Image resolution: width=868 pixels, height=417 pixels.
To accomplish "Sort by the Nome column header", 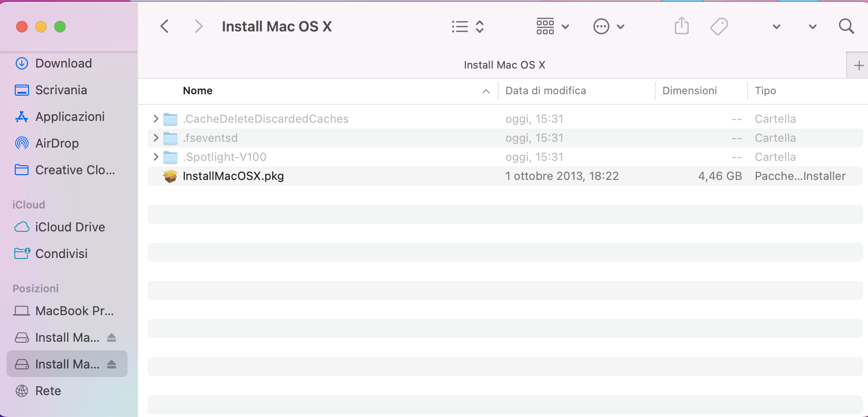I will 197,91.
